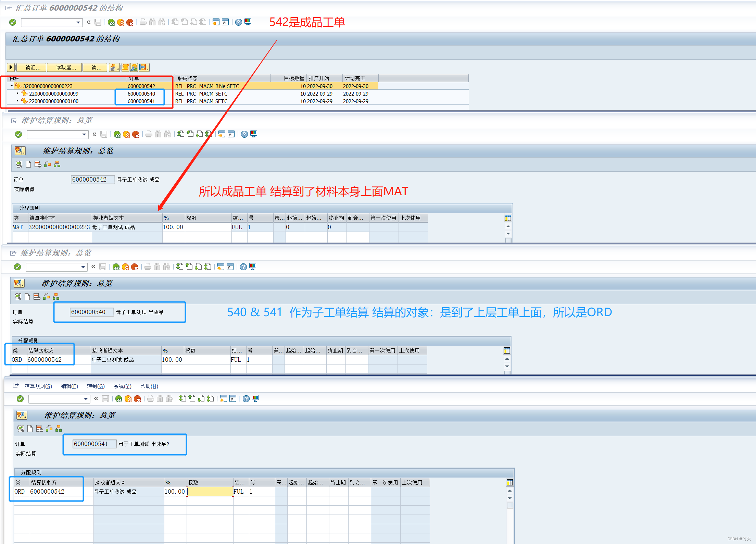Screen dimensions: 756x544
Task: Click the green Enter checkmark in top toolbar
Action: [13, 22]
